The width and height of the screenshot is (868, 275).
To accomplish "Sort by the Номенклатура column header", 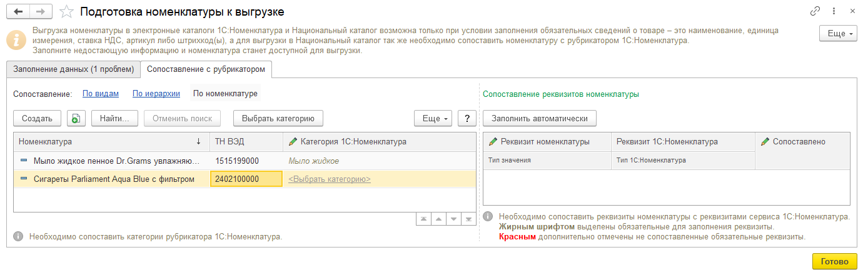I will 108,142.
